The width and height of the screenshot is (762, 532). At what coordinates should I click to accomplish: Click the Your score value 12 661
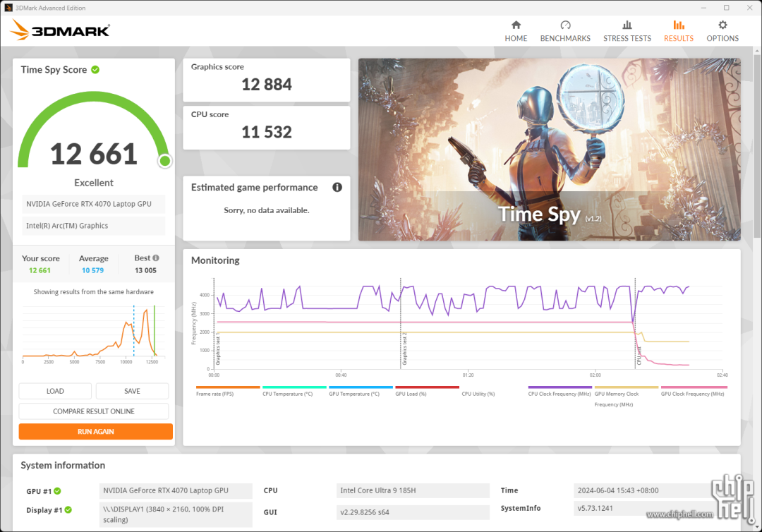pos(40,271)
